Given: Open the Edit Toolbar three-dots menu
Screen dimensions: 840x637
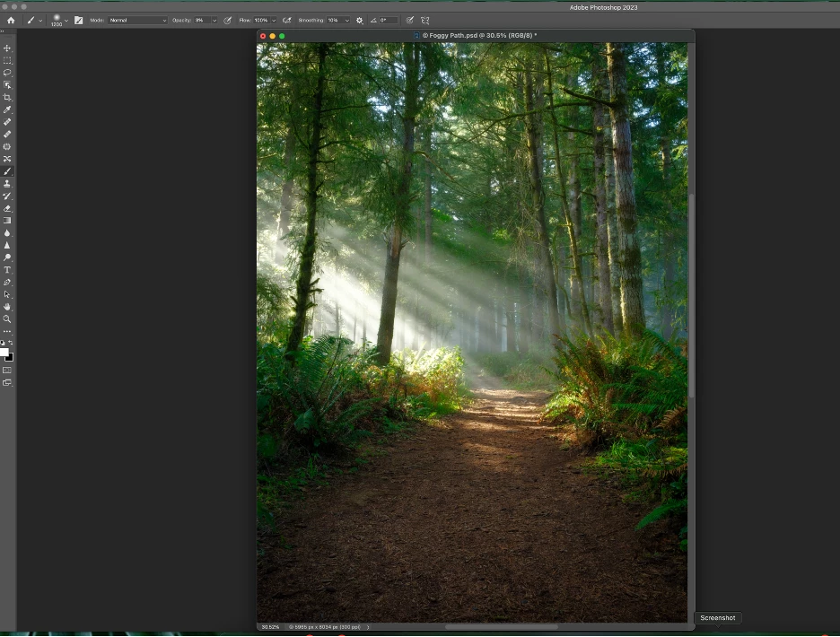Looking at the screenshot, I should 7,332.
